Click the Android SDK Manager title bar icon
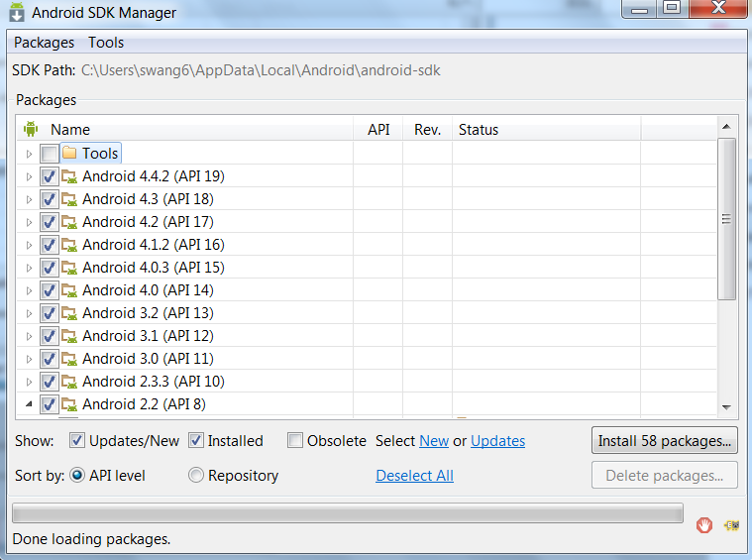The height and width of the screenshot is (560, 752). tap(17, 12)
